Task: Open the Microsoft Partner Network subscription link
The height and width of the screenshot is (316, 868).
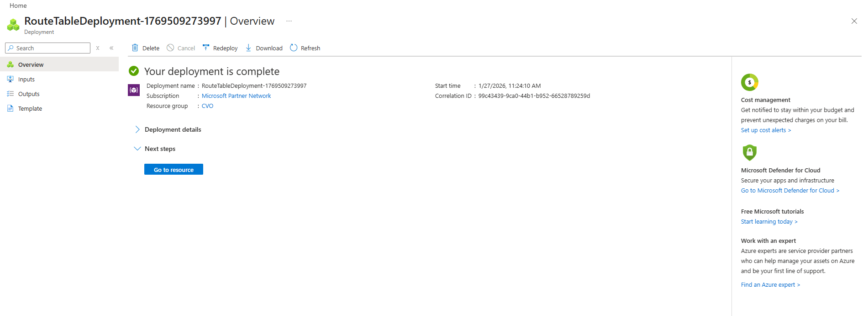Action: [x=236, y=96]
